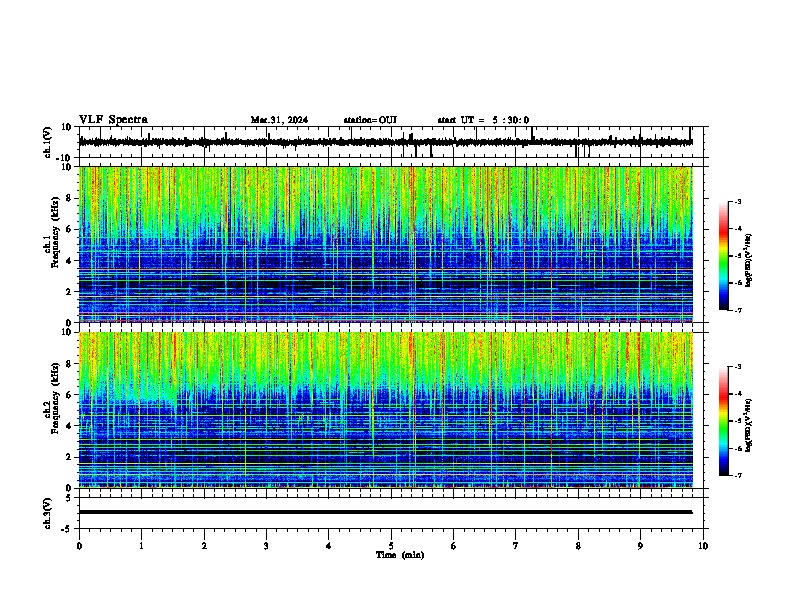Click the "station=OUI" header label
The height and width of the screenshot is (612, 792).
click(x=370, y=120)
